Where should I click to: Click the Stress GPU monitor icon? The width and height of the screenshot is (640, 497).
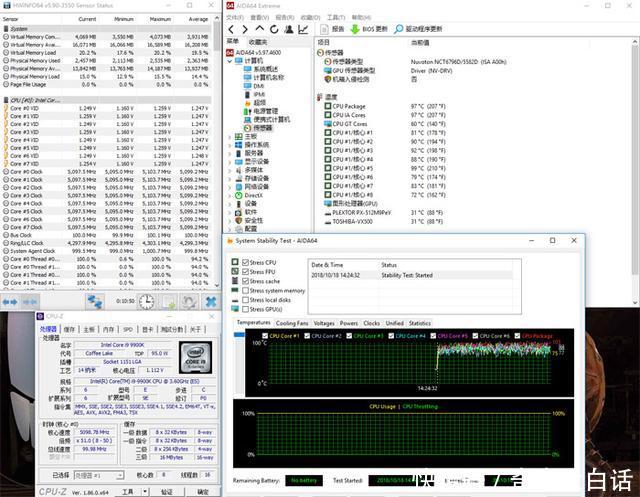point(235,309)
